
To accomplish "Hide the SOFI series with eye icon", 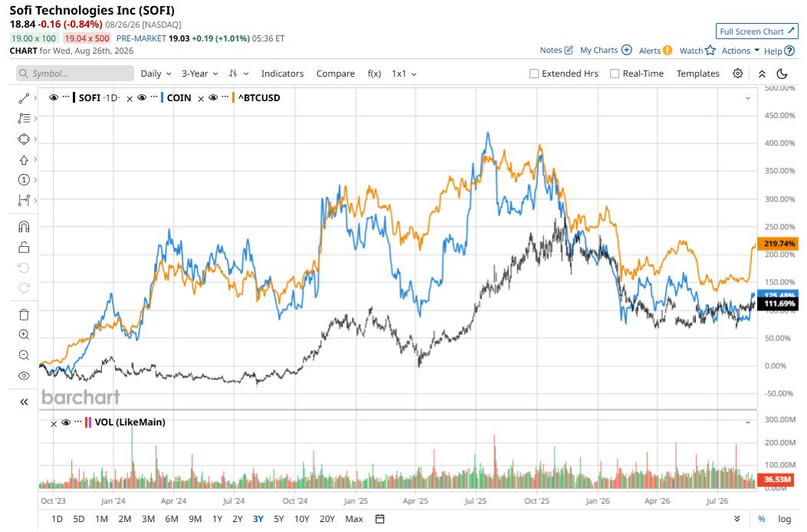I will [54, 97].
